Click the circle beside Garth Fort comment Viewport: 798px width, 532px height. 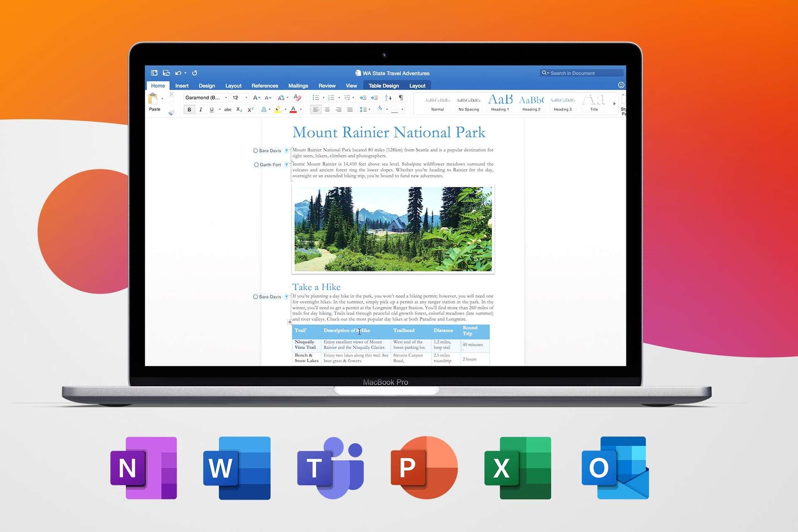coord(256,165)
